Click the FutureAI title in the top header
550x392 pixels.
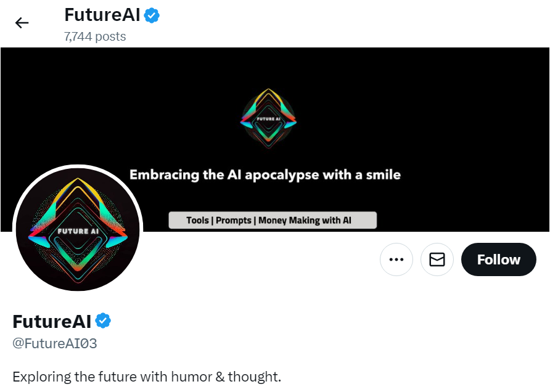click(102, 15)
